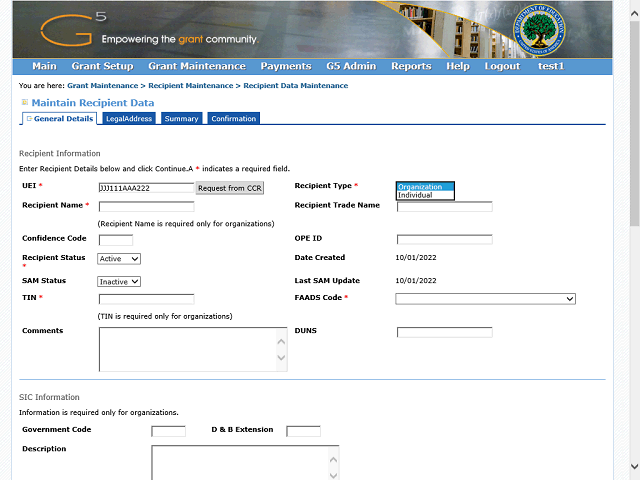Screen dimensions: 640x480
Task: Select Organization in Recipient Type list
Action: coord(425,187)
